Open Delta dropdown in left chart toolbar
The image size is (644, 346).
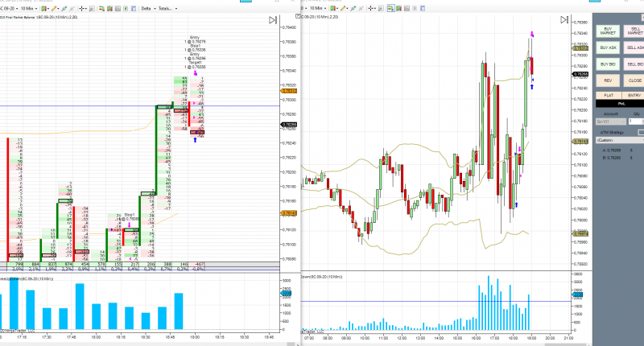(148, 8)
